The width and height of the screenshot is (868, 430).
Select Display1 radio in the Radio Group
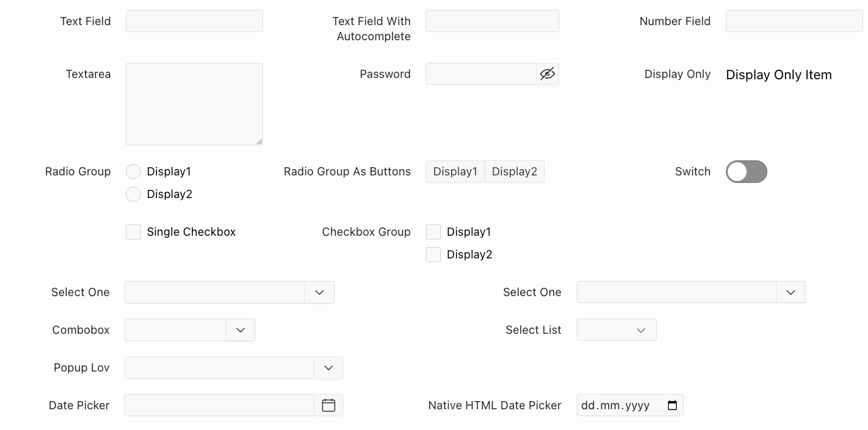pos(133,172)
